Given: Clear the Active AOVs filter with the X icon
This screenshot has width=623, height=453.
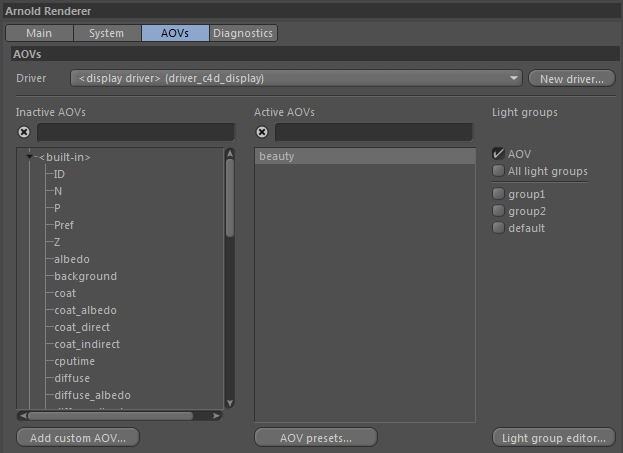Looking at the screenshot, I should tap(262, 132).
